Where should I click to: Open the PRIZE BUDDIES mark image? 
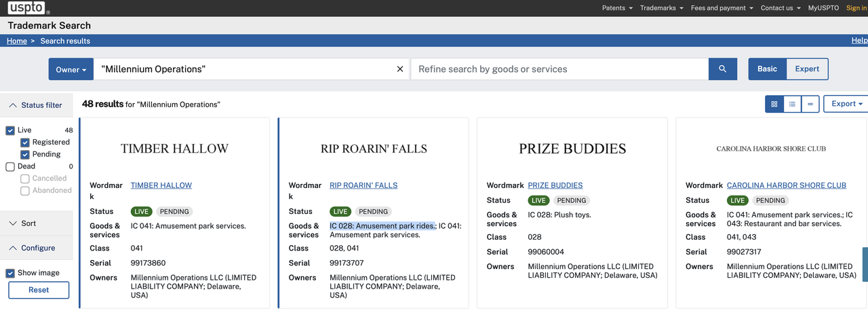[572, 149]
